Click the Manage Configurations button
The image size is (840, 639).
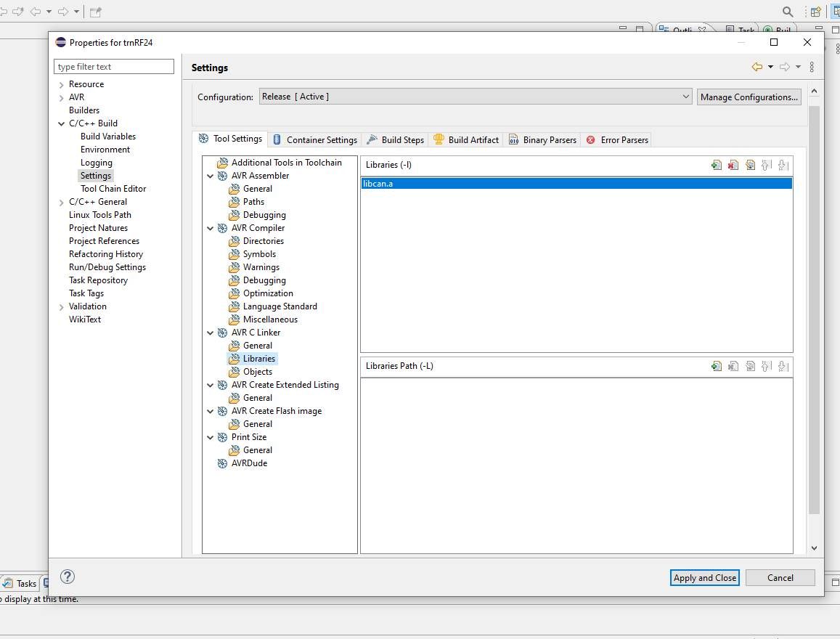pos(749,97)
